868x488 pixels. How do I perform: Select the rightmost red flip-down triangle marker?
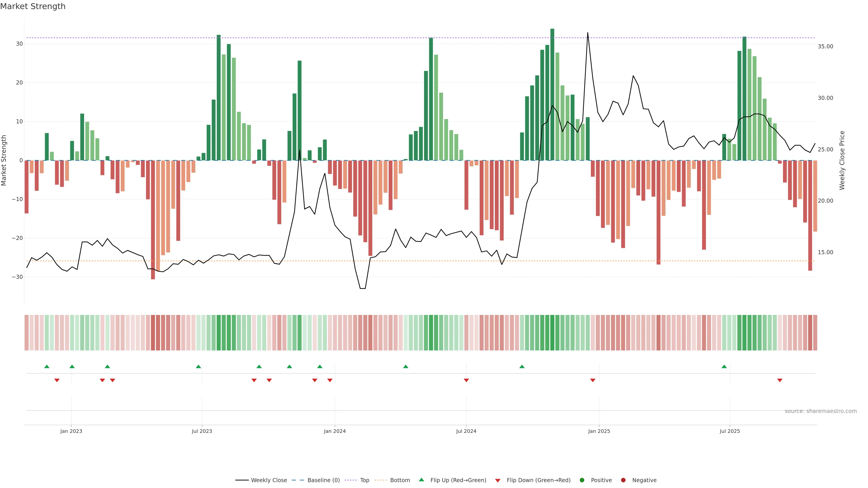[780, 380]
